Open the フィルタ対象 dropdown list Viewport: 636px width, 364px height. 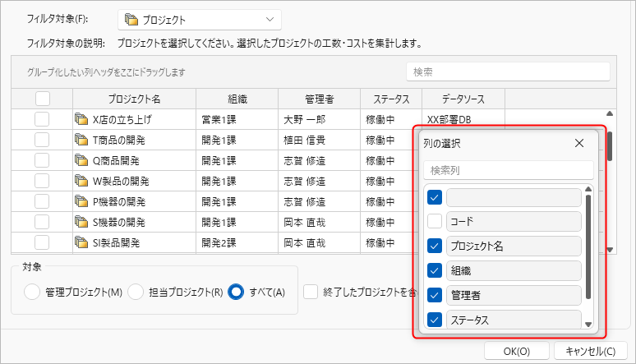tap(199, 20)
